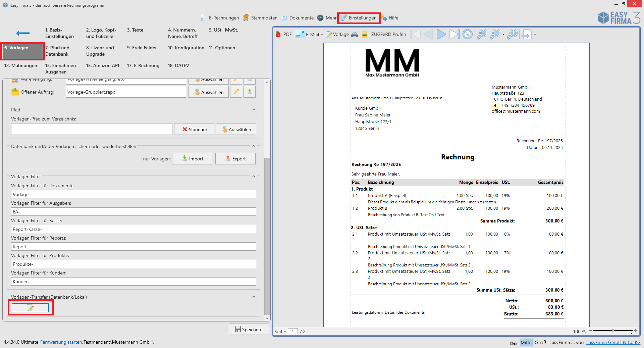
Task: Open the Stammdaten menu
Action: click(260, 18)
